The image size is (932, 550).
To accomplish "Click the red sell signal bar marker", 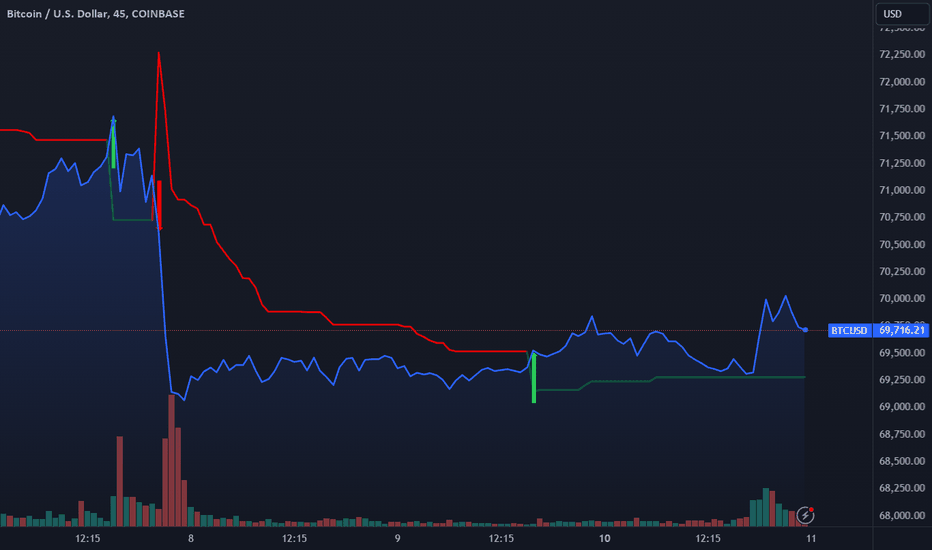I will [x=159, y=205].
